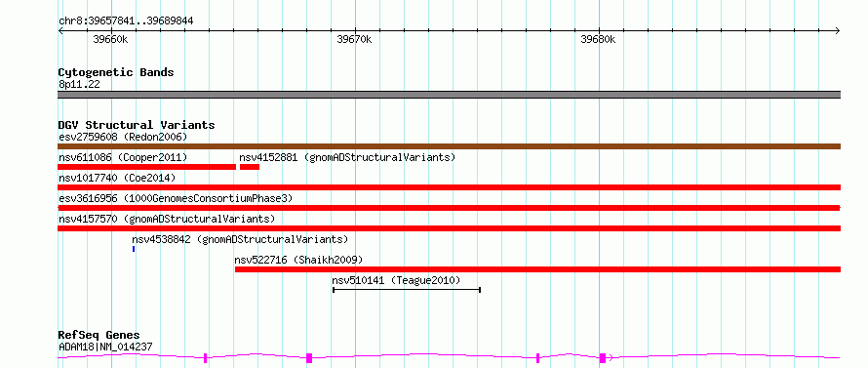Image resolution: width=868 pixels, height=368 pixels.
Task: Select the nsv611086 Cooper2011 red bar
Action: [146, 167]
